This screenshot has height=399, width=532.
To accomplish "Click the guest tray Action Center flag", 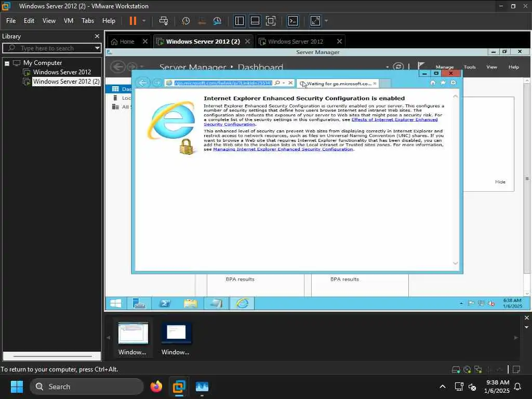I will [471, 303].
